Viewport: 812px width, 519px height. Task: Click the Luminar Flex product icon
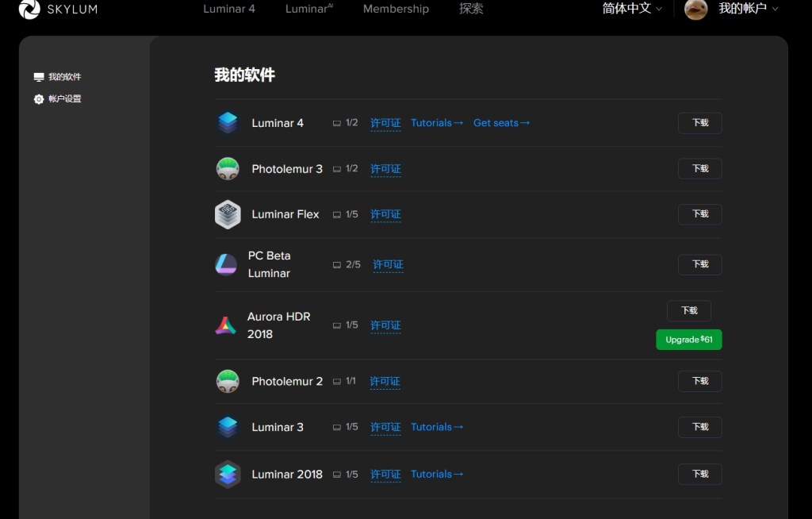[x=228, y=214]
